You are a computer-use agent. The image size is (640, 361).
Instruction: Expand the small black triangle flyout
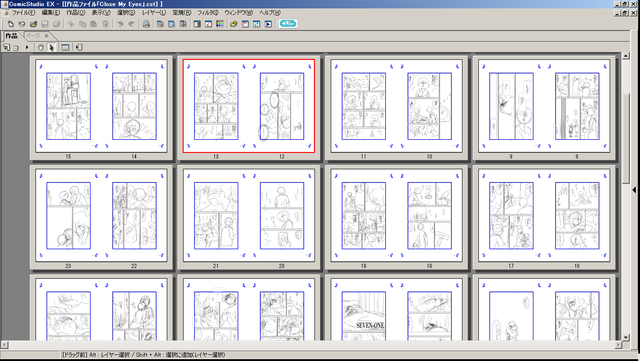pyautogui.click(x=27, y=47)
